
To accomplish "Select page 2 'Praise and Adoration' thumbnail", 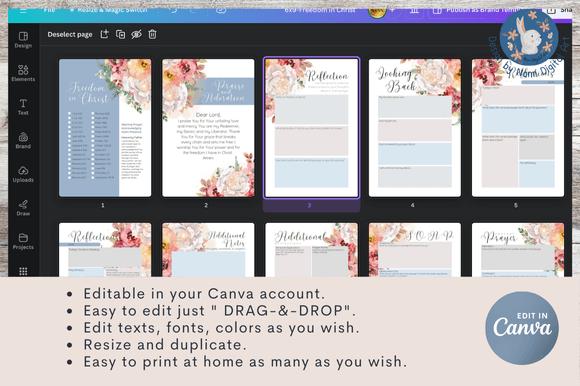I will 208,128.
